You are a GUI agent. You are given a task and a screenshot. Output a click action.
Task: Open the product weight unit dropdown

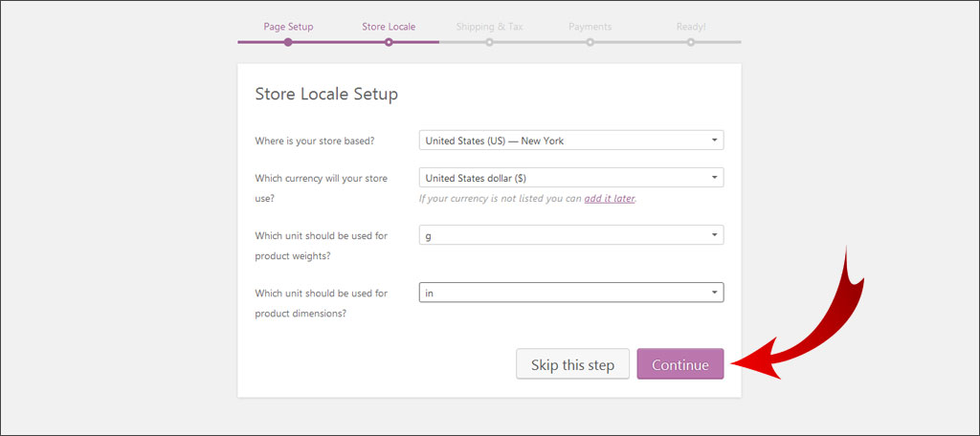point(571,235)
